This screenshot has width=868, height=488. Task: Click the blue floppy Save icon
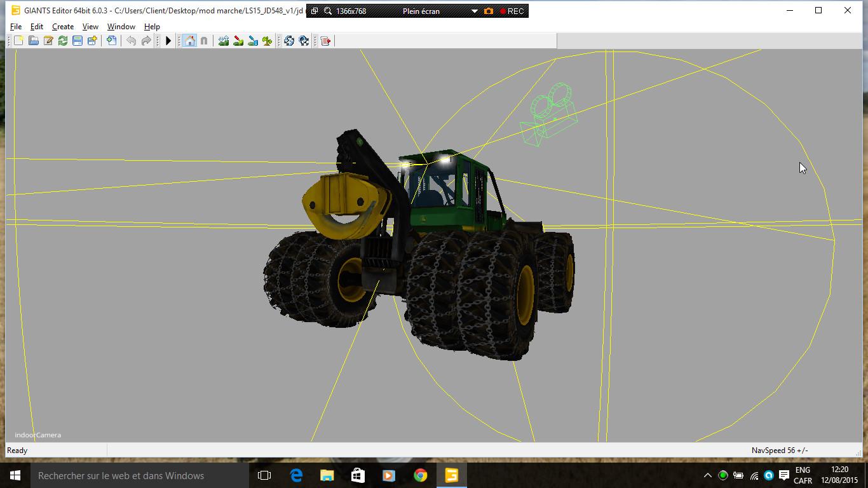(x=78, y=41)
